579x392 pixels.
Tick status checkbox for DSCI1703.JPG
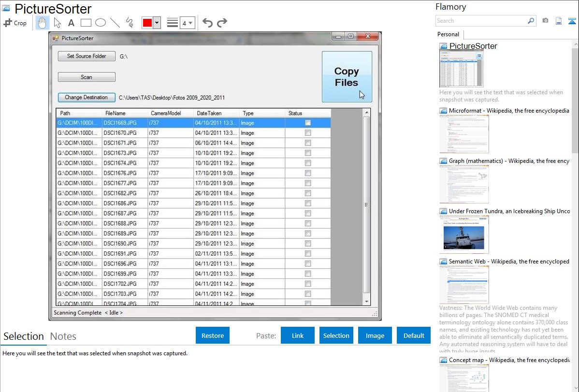coord(308,294)
